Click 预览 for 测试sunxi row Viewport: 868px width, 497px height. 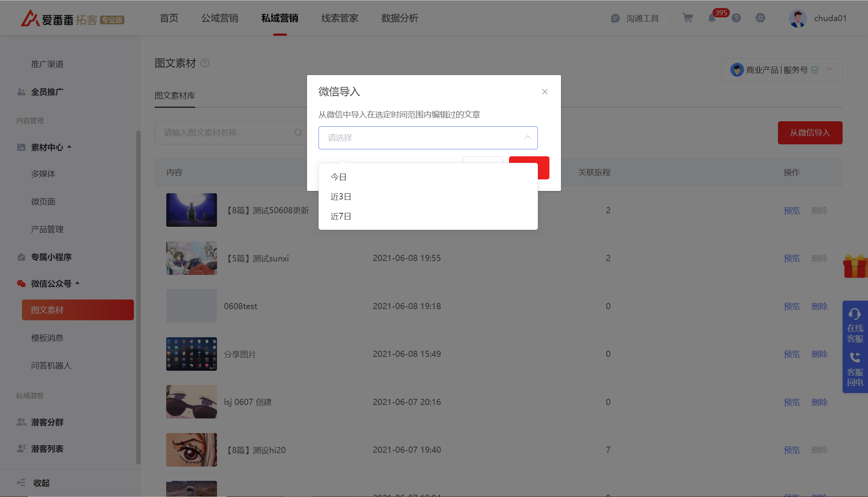[x=791, y=258]
